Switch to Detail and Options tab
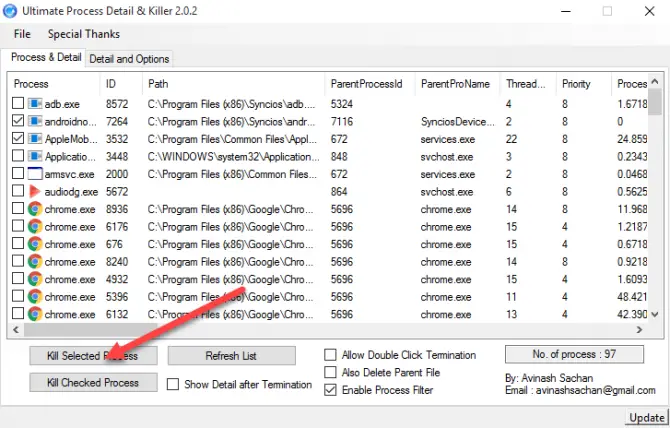 (x=129, y=59)
